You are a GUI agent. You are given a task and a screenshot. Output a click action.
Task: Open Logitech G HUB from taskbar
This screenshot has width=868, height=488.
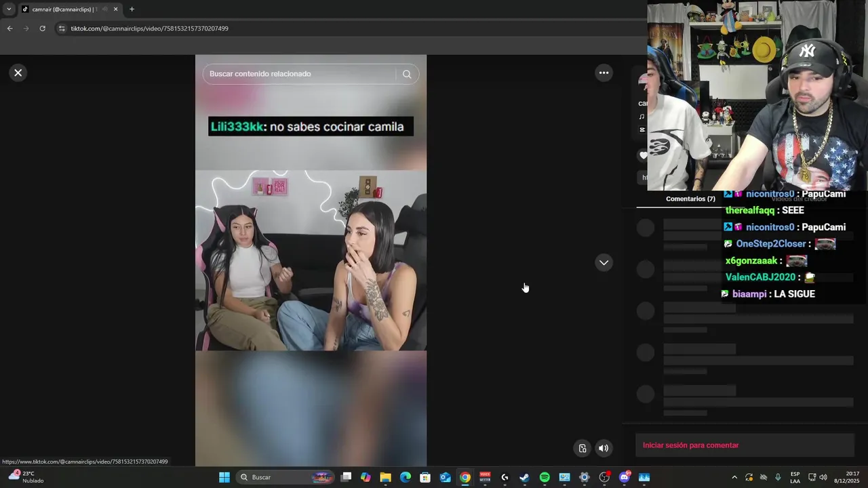click(505, 477)
